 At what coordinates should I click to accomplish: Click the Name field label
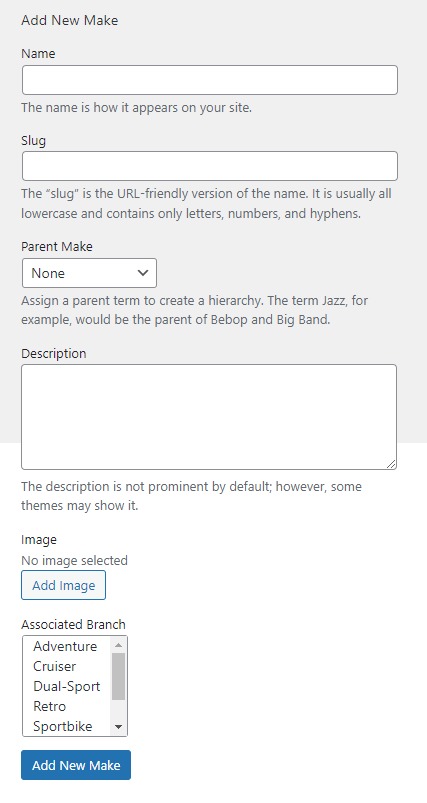[38, 53]
